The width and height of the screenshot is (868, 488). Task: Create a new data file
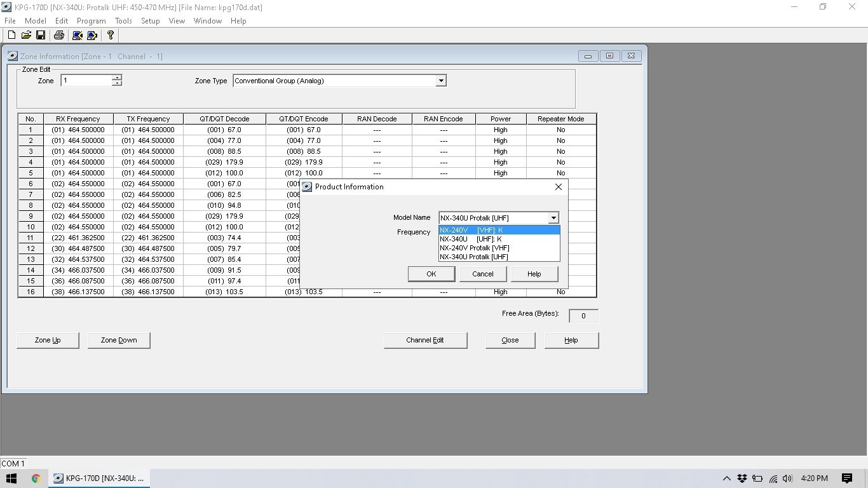pyautogui.click(x=11, y=35)
